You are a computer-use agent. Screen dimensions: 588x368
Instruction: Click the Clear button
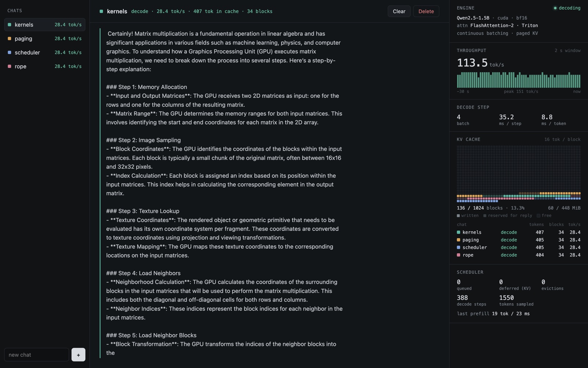point(399,11)
